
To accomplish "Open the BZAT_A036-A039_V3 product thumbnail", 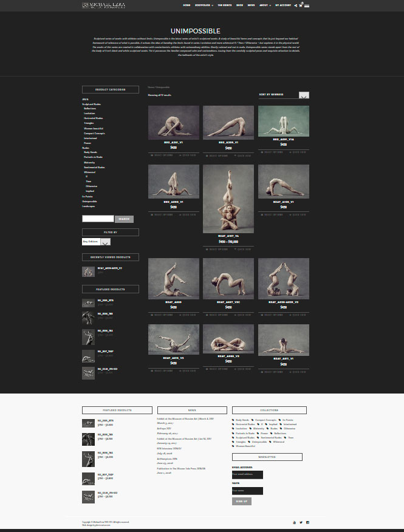I will [x=284, y=279].
